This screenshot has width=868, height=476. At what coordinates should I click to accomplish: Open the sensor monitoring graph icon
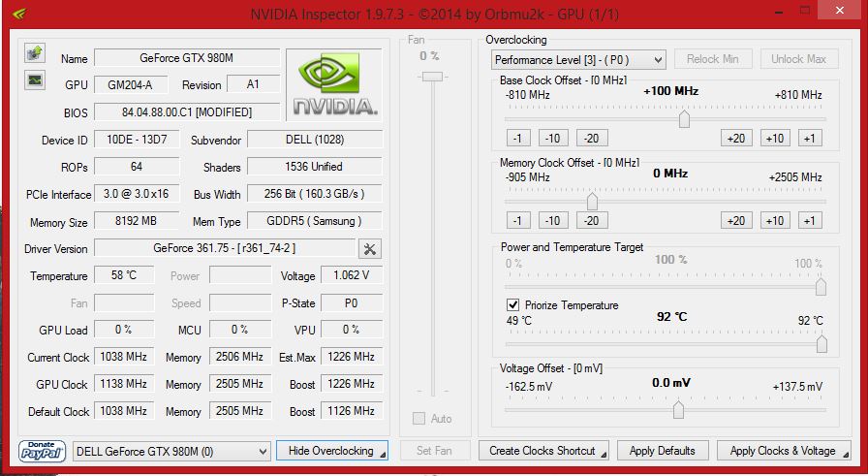[x=35, y=79]
